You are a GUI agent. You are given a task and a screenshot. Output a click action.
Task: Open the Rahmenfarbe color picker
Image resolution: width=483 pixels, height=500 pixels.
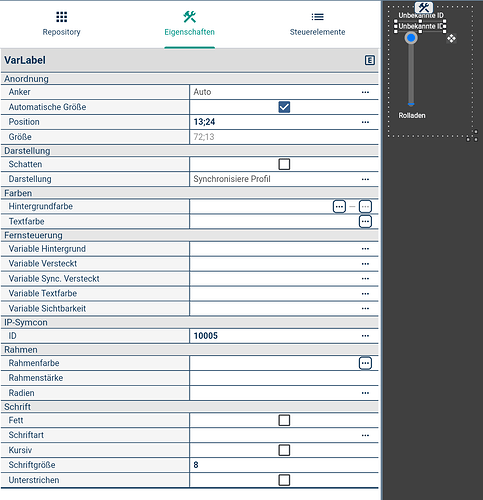365,363
